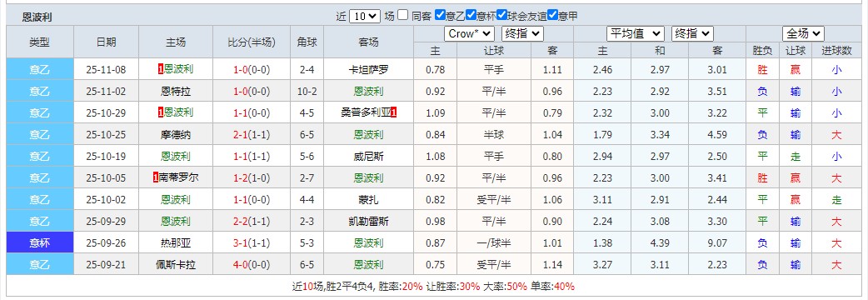This screenshot has width=868, height=300.
Task: Open the Crow* bookmaker dropdown
Action: [x=470, y=34]
